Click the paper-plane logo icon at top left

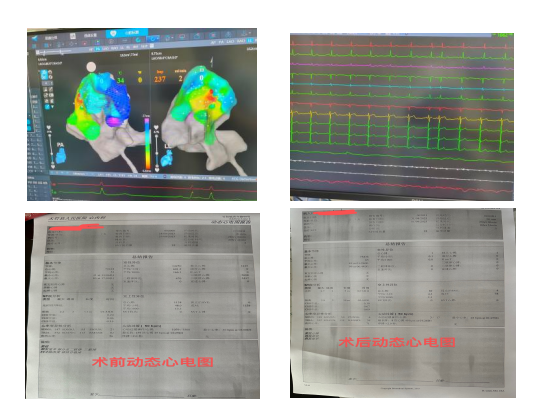(x=34, y=38)
